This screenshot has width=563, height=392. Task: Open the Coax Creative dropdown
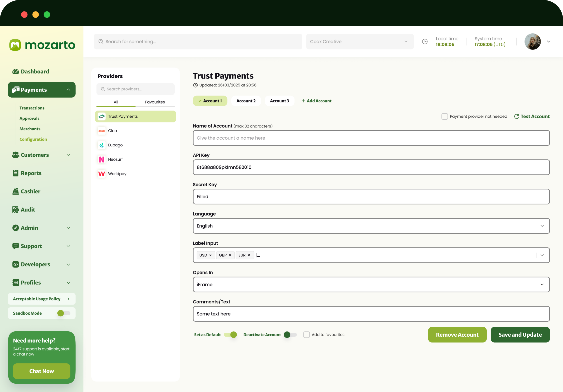click(x=360, y=41)
